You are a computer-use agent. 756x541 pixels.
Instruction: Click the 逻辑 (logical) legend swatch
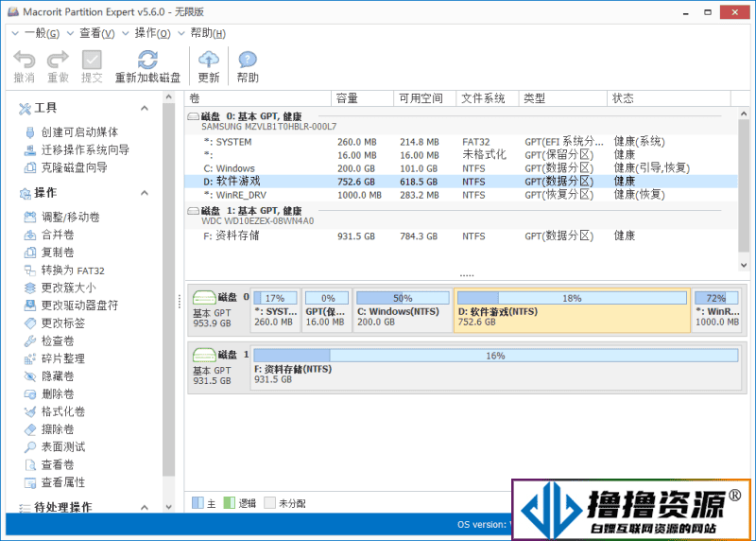click(x=230, y=503)
